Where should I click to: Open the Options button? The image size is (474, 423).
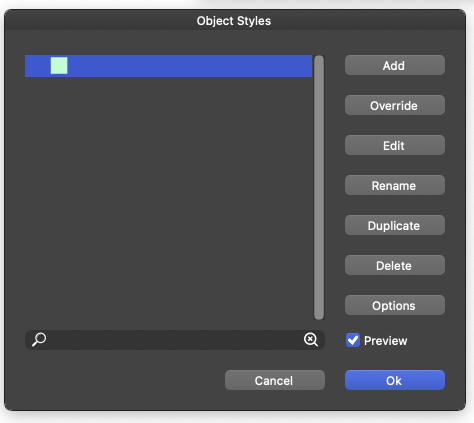[x=395, y=305]
